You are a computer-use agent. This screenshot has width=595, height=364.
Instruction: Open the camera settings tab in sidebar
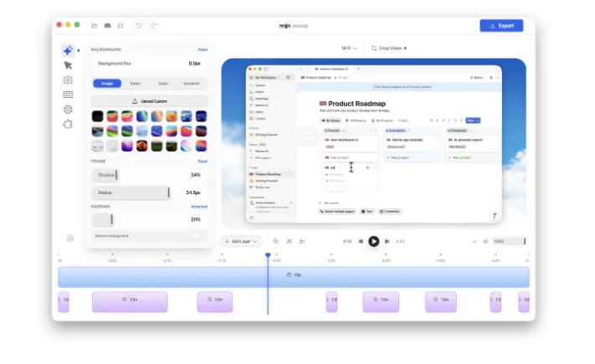(x=68, y=80)
